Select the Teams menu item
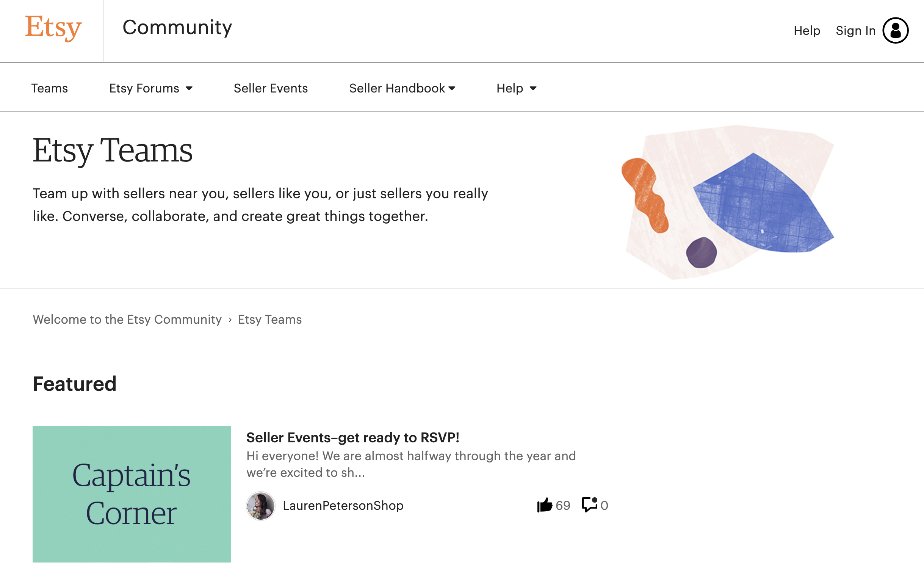Image resolution: width=924 pixels, height=586 pixels. coord(50,88)
